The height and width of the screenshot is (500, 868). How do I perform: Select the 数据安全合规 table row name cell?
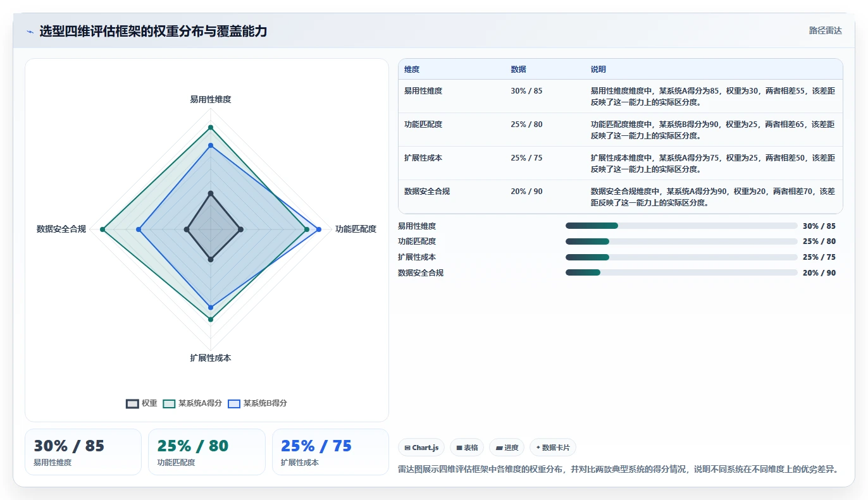[427, 192]
